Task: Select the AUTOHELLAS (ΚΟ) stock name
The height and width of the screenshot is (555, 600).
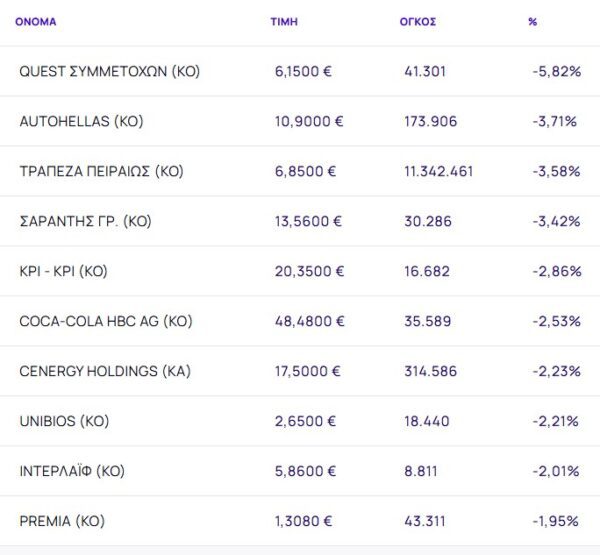Action: point(81,121)
